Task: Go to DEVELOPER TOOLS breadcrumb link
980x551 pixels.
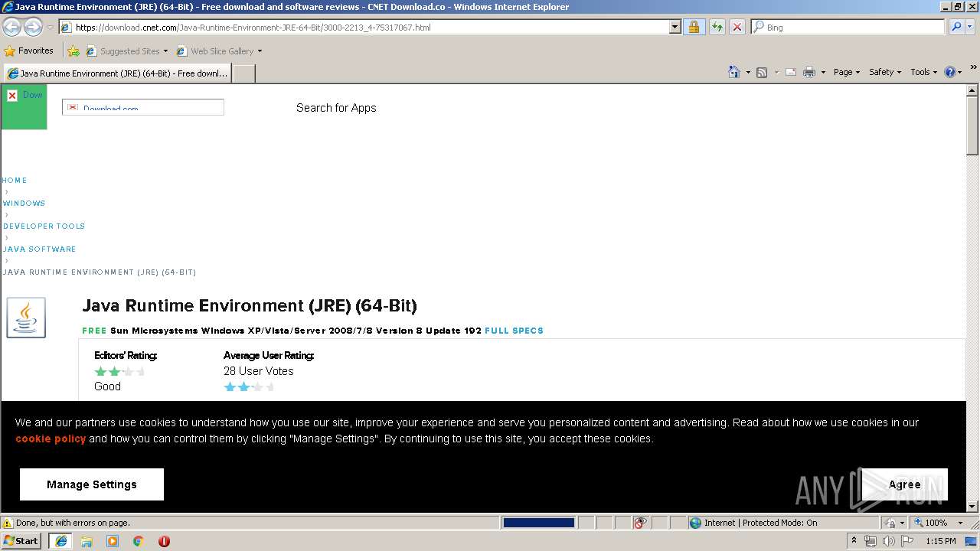Action: 44,227
